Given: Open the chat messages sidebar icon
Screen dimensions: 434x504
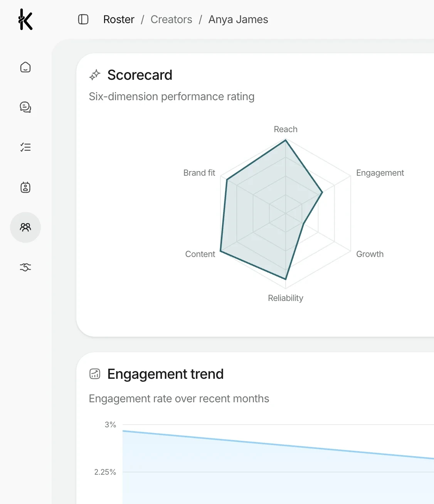Looking at the screenshot, I should click(x=25, y=107).
